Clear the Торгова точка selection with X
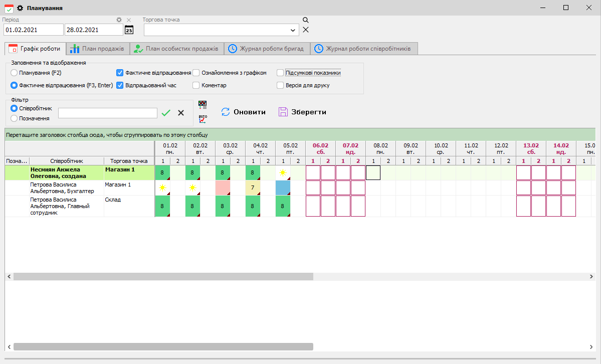Screen dimensions: 601x364 (x=306, y=30)
